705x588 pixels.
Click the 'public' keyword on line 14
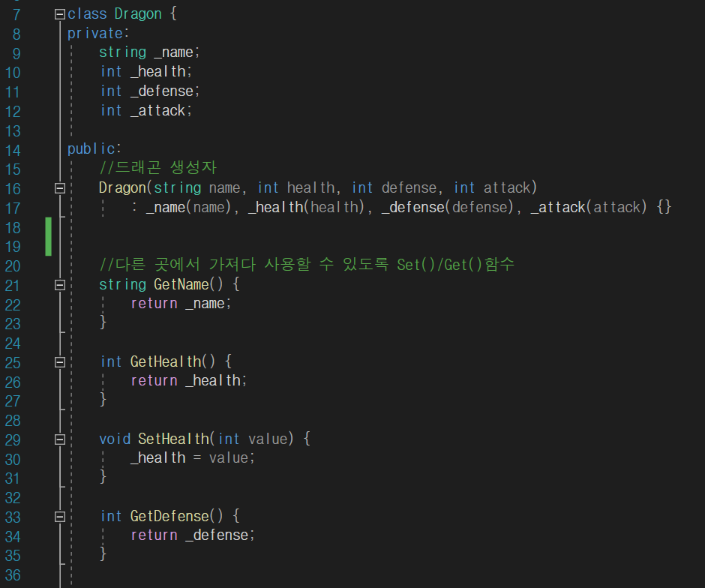[91, 148]
